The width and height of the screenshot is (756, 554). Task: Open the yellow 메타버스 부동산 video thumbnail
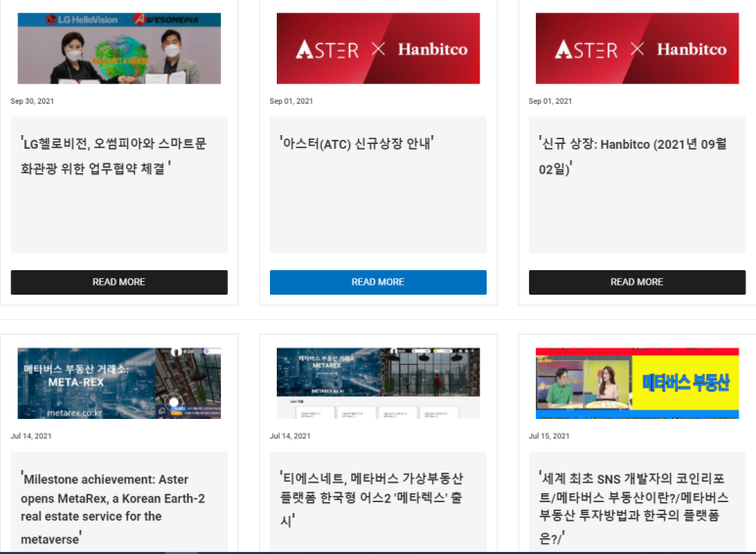point(637,383)
